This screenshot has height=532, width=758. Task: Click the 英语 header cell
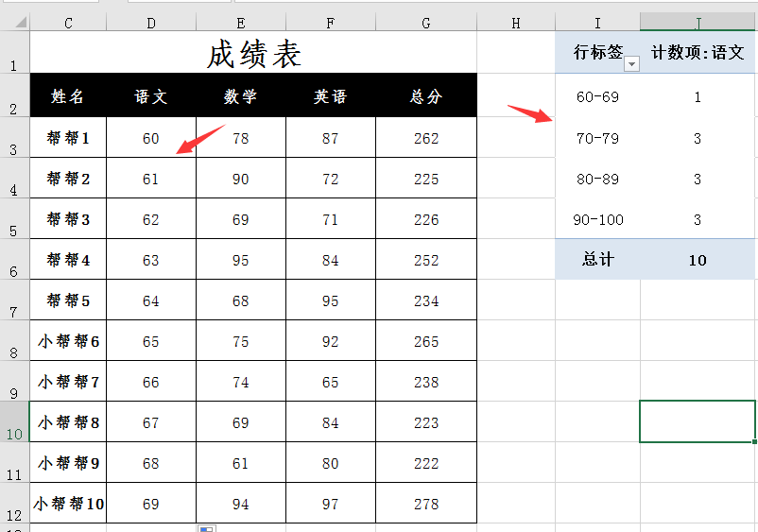pos(331,95)
